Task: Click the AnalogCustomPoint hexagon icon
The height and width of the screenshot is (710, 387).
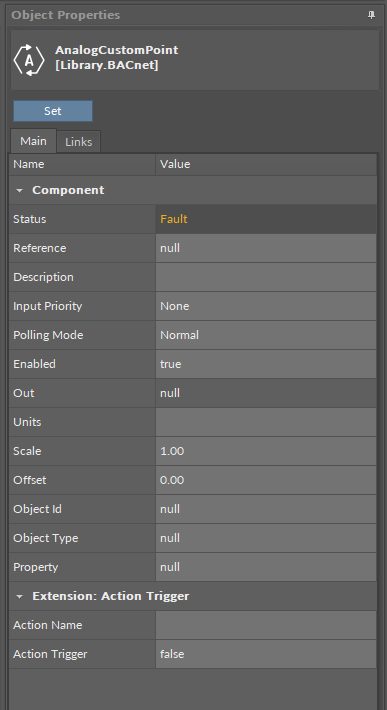Action: coord(29,60)
